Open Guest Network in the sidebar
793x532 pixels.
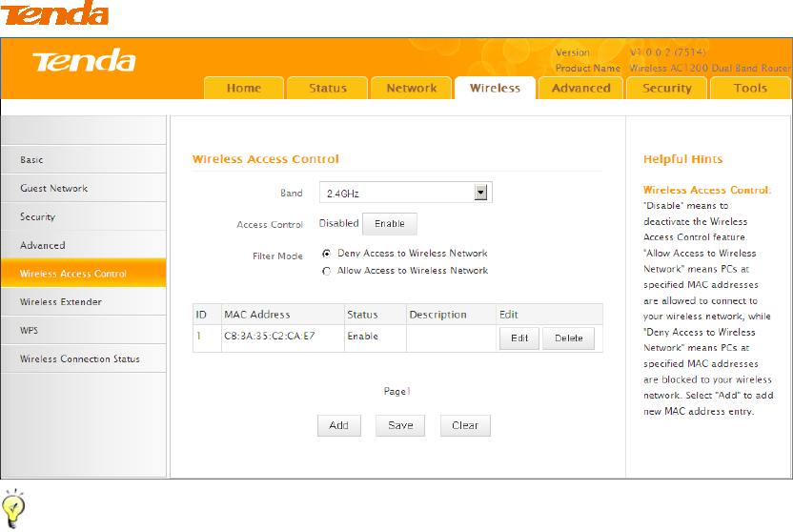point(84,188)
